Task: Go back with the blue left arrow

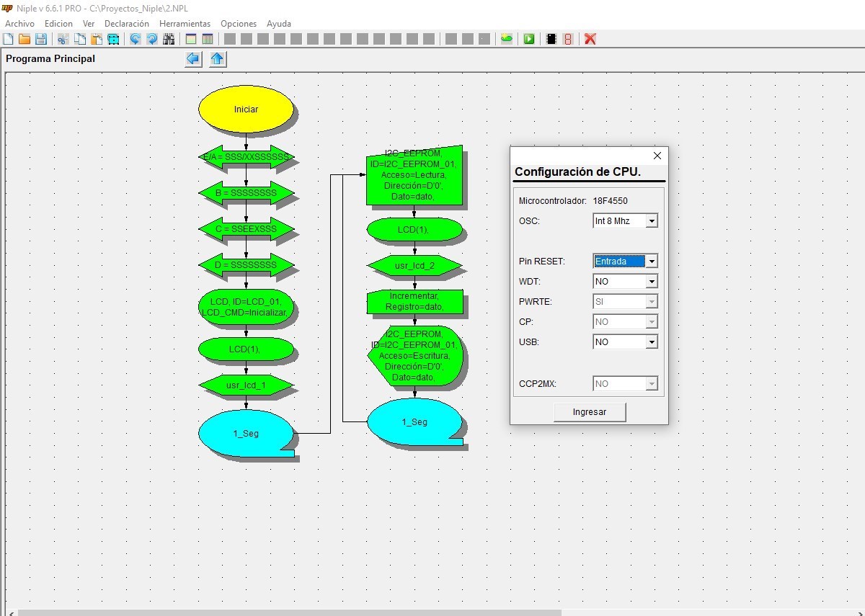Action: pos(193,59)
